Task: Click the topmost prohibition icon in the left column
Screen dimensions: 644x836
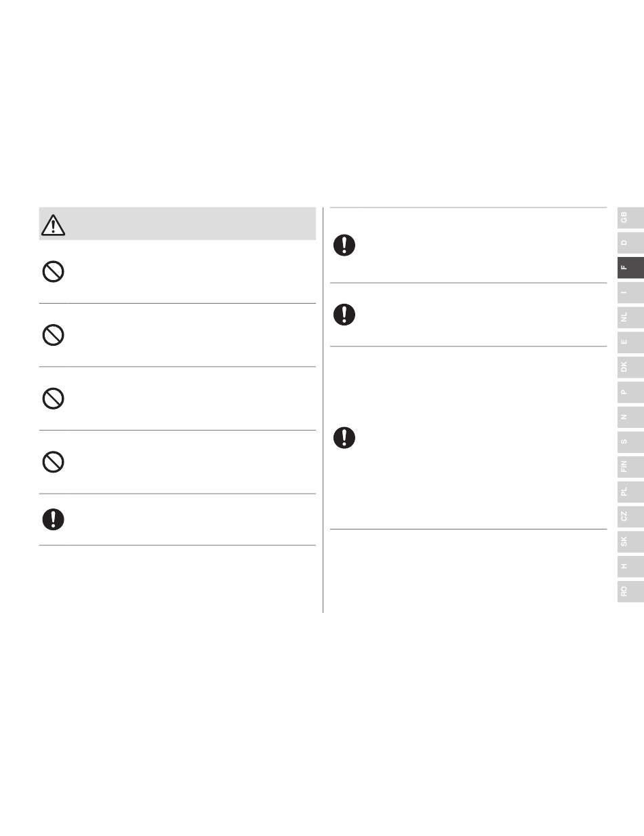Action: (54, 273)
